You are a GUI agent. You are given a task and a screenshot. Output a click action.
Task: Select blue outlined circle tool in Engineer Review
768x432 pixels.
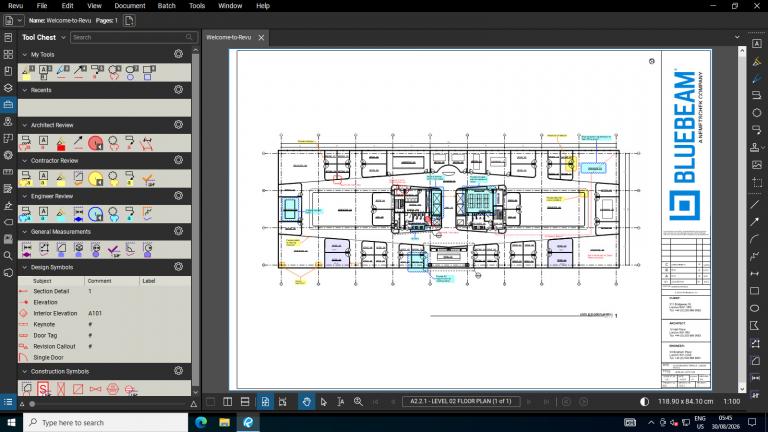tap(96, 214)
